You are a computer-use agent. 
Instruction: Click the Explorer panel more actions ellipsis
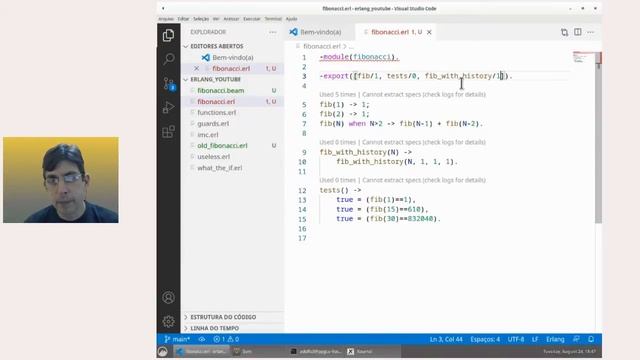(273, 32)
